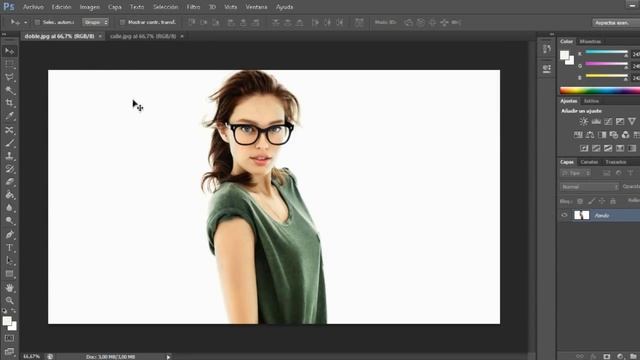Select the History Brush tool

click(x=9, y=169)
